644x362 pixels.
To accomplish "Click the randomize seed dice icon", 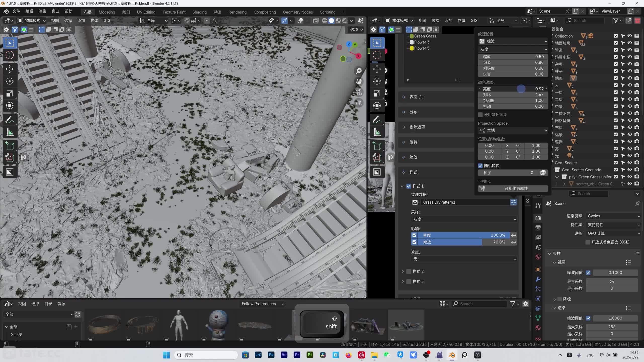I will (x=543, y=173).
